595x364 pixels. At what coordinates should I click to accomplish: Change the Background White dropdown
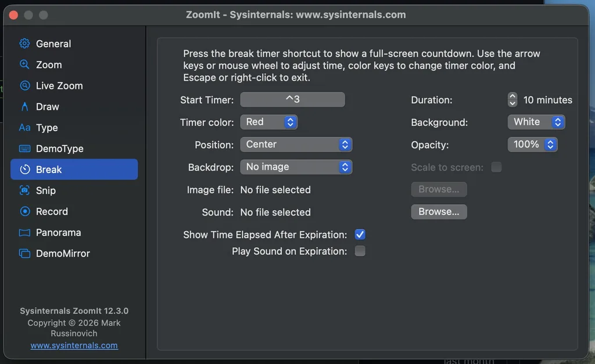[x=536, y=122]
